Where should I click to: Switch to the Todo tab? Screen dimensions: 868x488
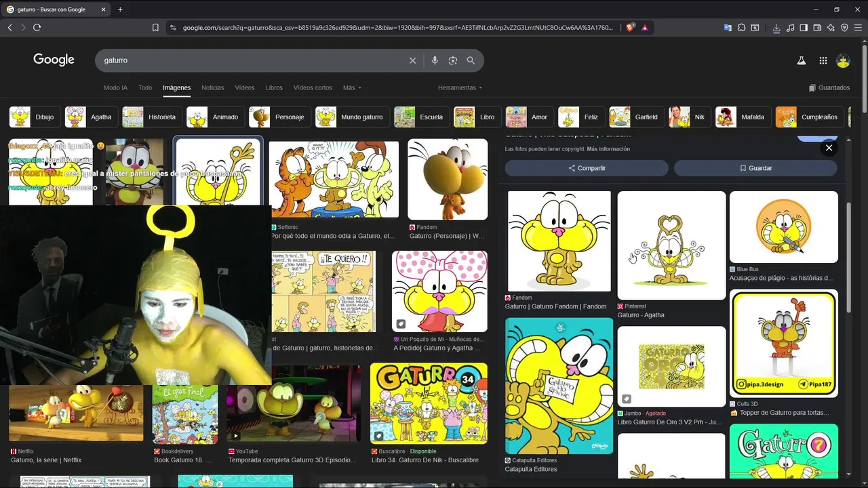click(145, 87)
